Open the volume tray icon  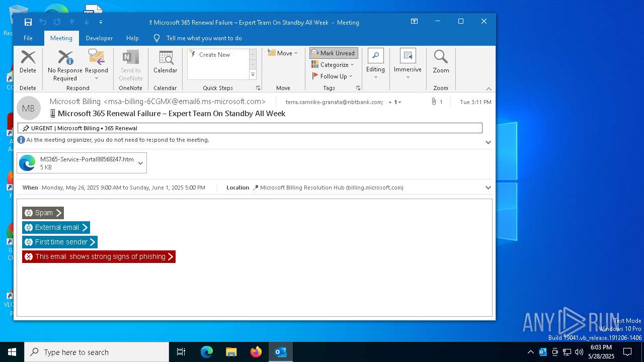pyautogui.click(x=579, y=352)
